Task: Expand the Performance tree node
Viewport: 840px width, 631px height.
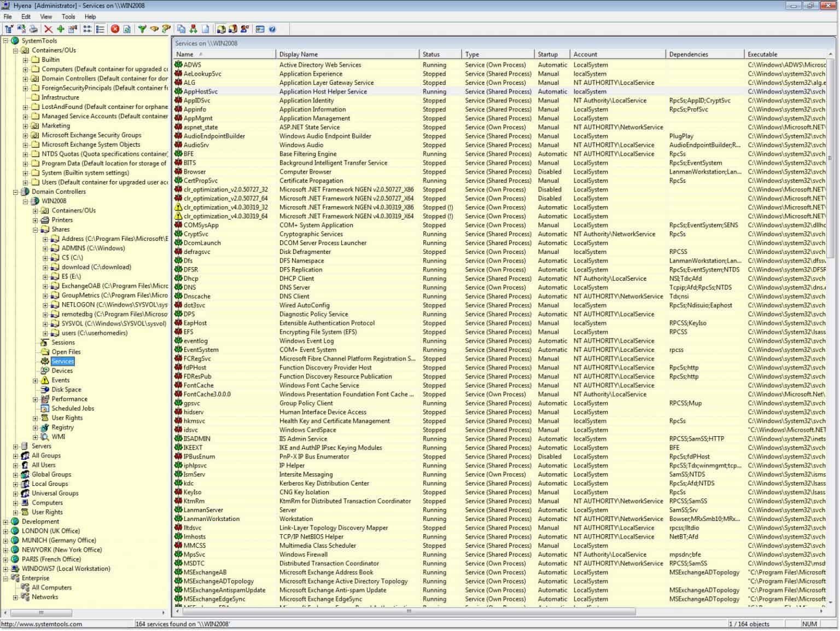Action: coord(36,398)
